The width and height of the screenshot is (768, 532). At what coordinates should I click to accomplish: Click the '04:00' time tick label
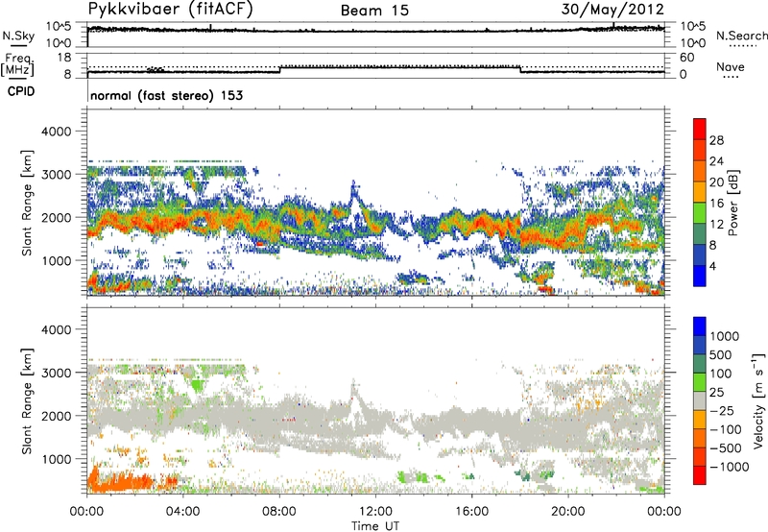click(x=183, y=512)
